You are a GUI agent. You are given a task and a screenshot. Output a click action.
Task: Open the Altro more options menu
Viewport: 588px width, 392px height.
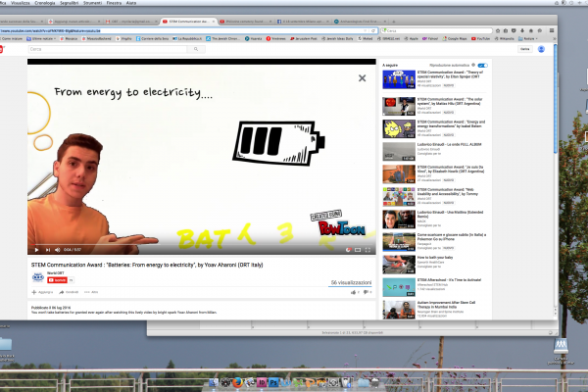tap(91, 292)
